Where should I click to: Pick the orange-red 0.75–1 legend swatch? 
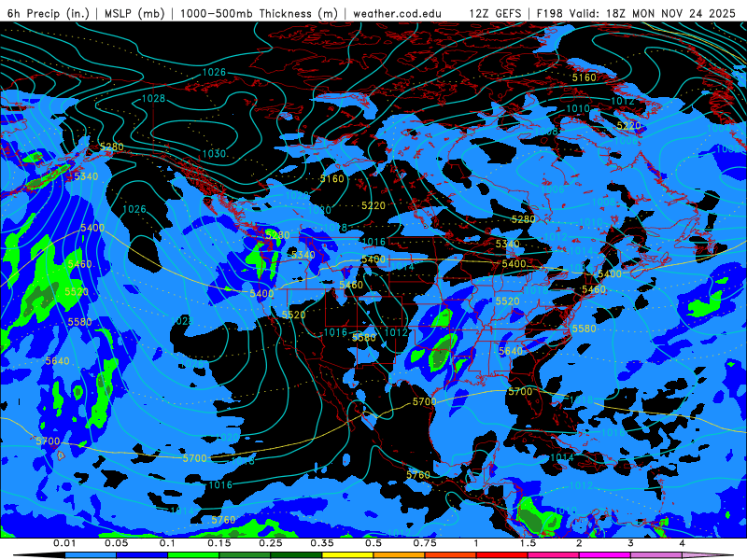pos(451,555)
